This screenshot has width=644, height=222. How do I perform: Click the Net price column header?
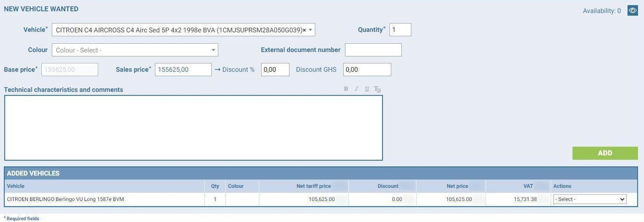(457, 186)
